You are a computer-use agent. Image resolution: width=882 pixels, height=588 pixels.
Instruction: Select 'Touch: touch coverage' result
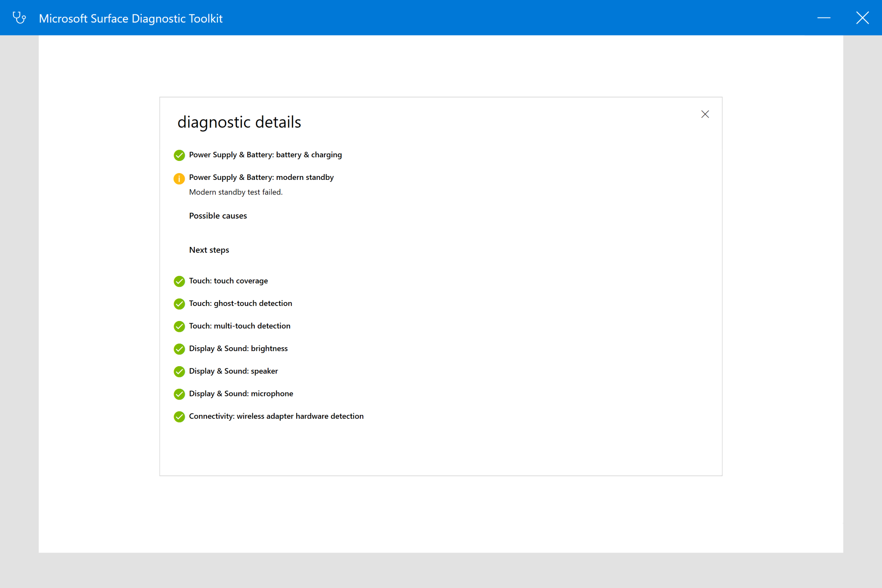click(x=228, y=281)
